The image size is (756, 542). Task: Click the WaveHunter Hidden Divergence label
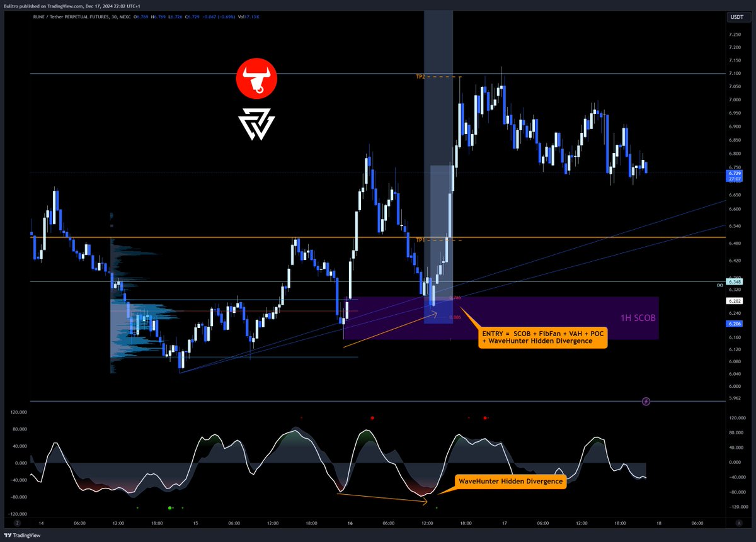pyautogui.click(x=512, y=481)
